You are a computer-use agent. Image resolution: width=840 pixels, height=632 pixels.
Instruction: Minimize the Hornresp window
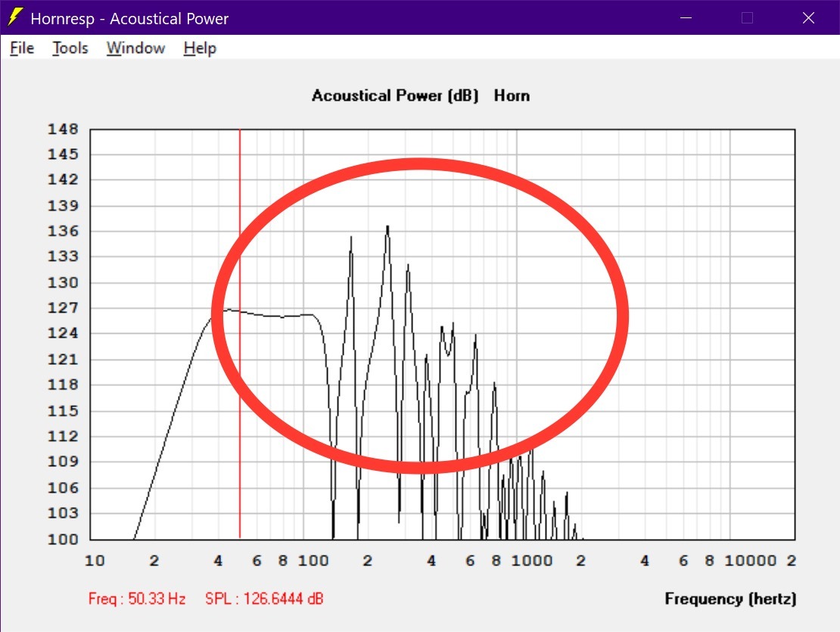pos(686,17)
